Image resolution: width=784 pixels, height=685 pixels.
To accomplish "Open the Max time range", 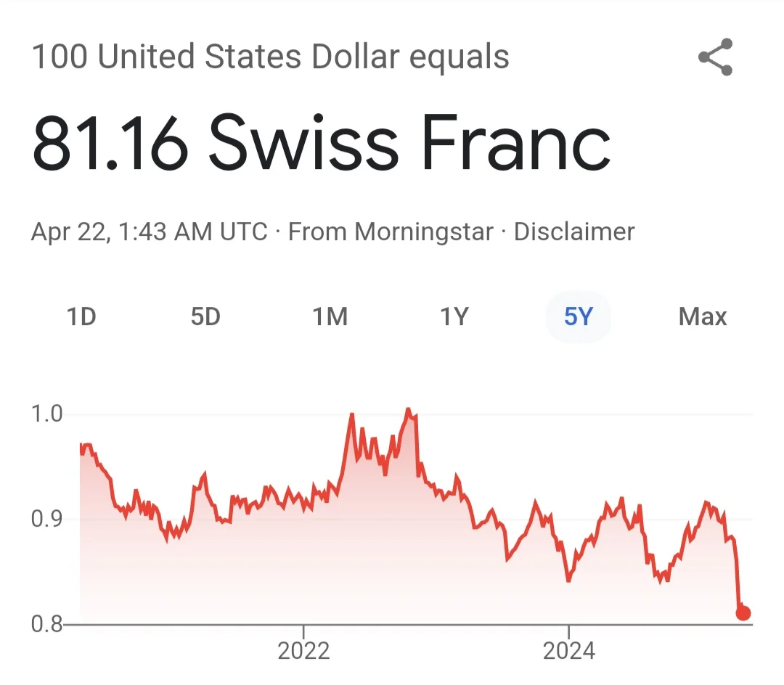I will point(702,317).
